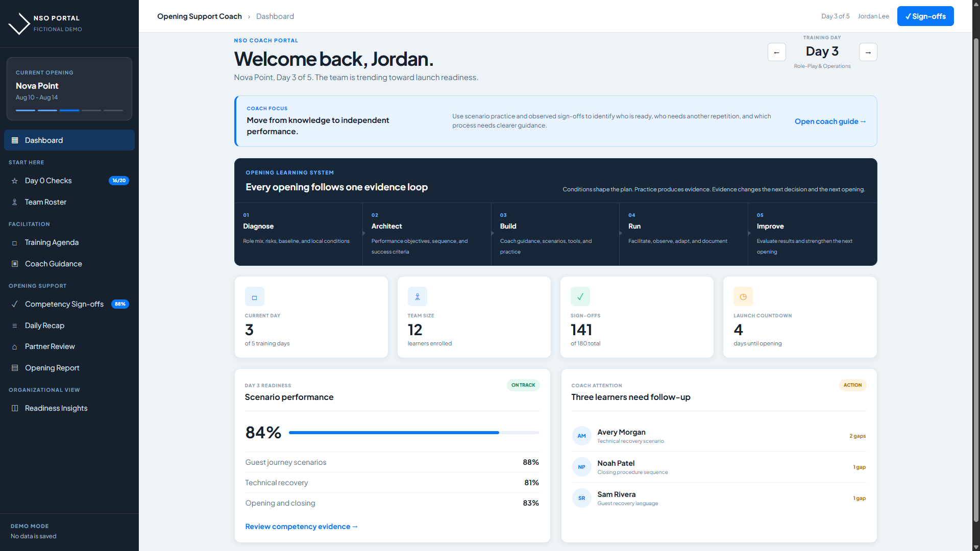Click the Jordan Lee user name
The image size is (980, 551).
click(873, 16)
